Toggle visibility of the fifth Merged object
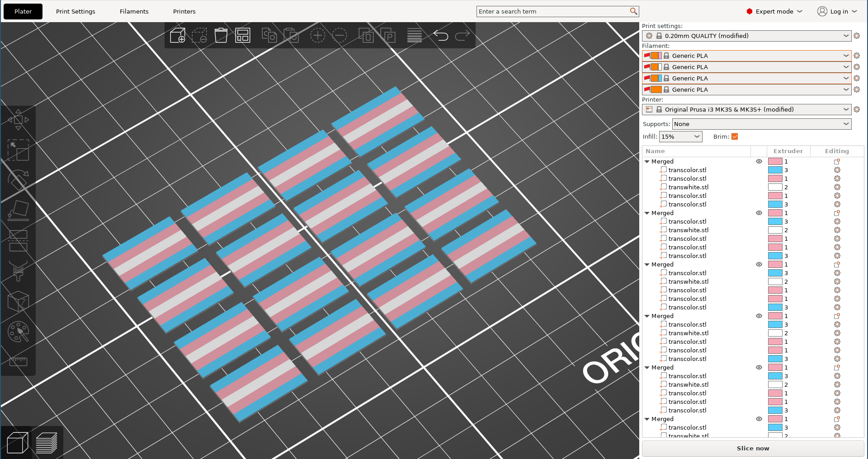 click(759, 367)
